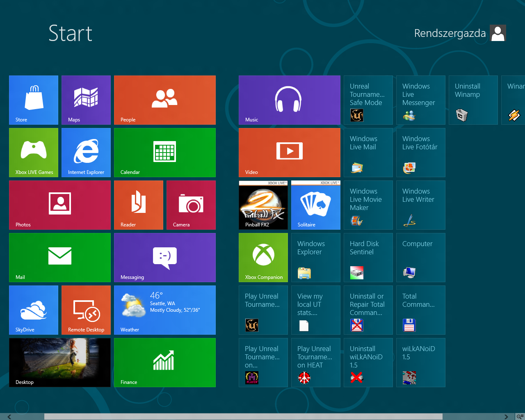Open the Maps app
Screen dimensions: 525x420
pyautogui.click(x=86, y=100)
